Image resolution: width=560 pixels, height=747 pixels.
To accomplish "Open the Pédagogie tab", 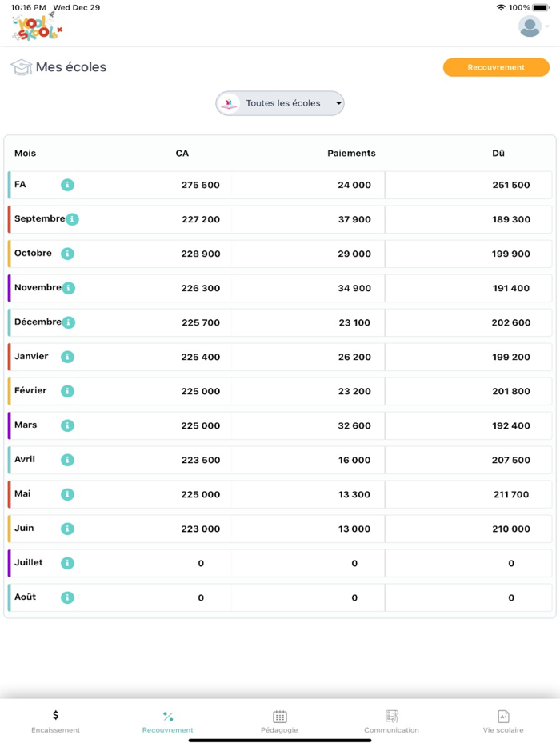I will tap(279, 721).
